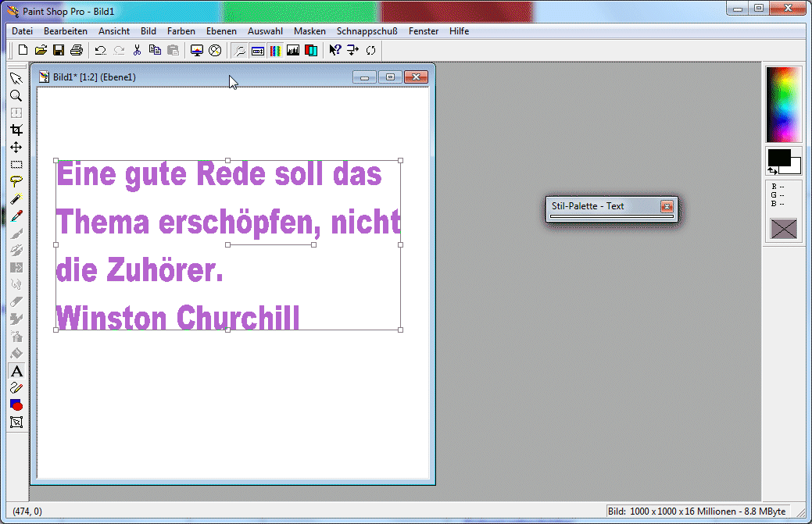
Task: Toggle the Histogram window button
Action: point(293,50)
